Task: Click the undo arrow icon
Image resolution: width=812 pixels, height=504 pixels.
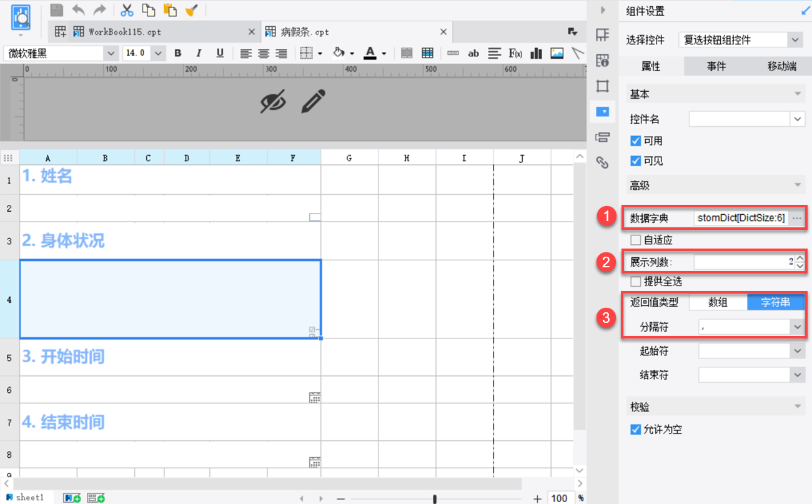Action: tap(79, 10)
